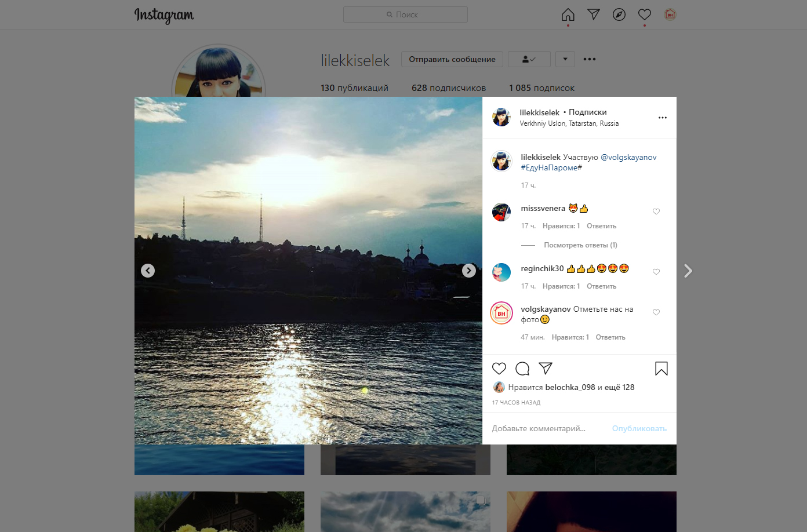The image size is (807, 532).
Task: Open the Explore compass icon
Action: click(x=619, y=14)
